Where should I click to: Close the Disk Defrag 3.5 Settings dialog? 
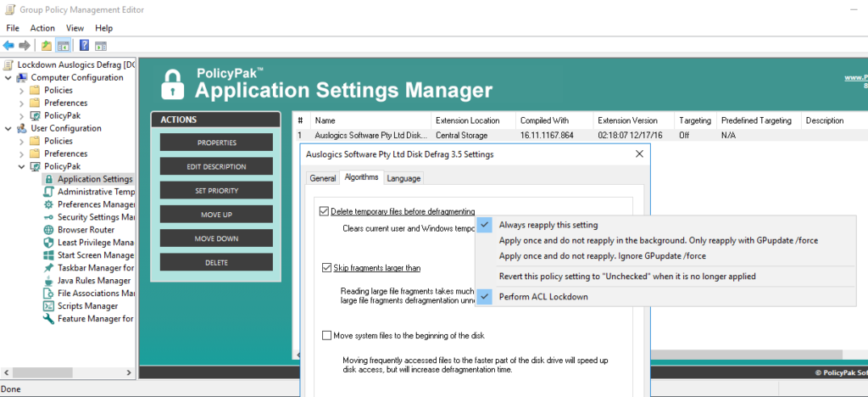tap(639, 154)
